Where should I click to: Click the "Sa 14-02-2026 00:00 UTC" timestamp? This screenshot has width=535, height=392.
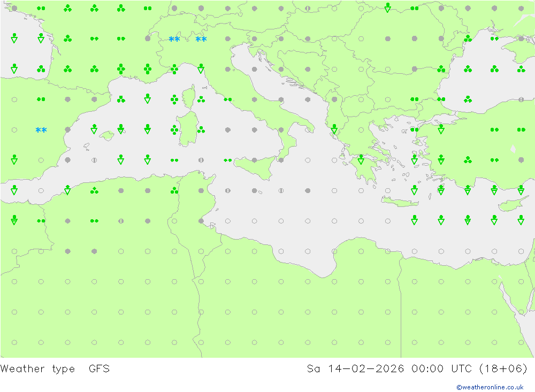(389, 368)
